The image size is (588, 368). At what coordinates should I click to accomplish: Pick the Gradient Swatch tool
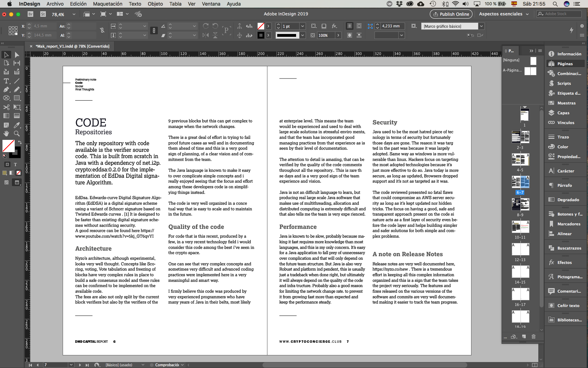(6, 116)
